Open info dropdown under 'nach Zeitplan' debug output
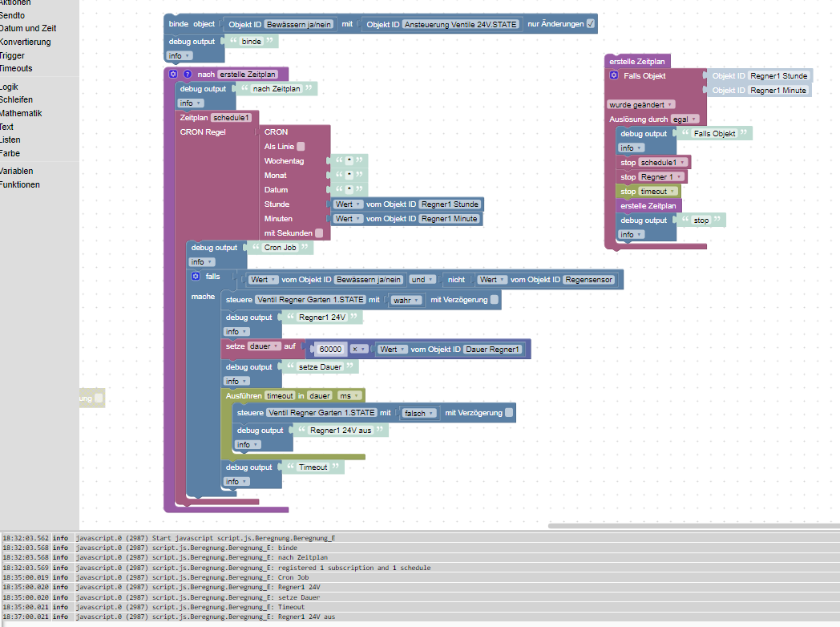The image size is (840, 627). pos(191,103)
